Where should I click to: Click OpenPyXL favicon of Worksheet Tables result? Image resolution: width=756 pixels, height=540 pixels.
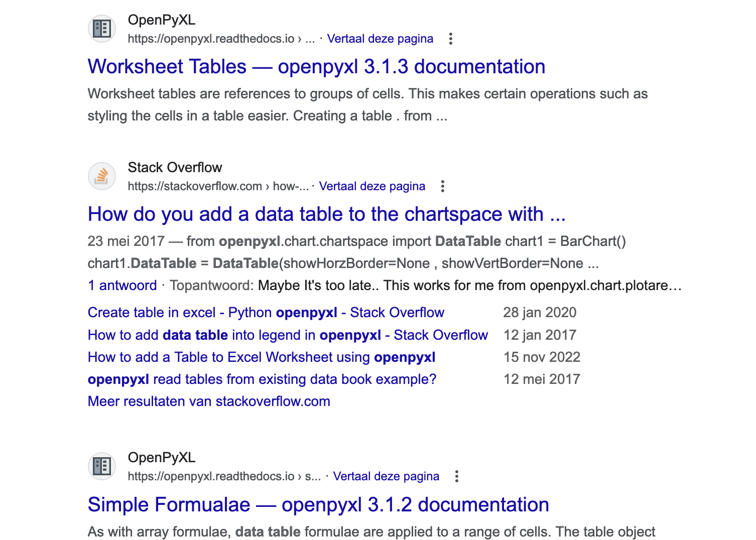click(102, 29)
